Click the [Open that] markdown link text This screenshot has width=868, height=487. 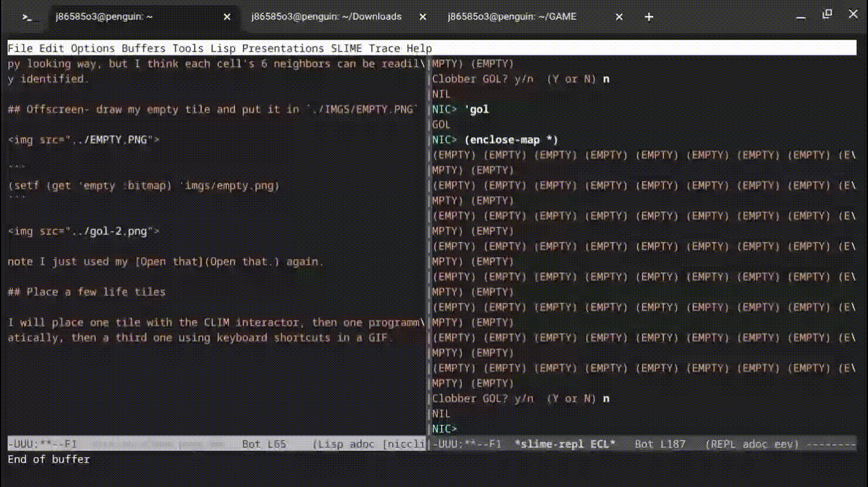[169, 262]
